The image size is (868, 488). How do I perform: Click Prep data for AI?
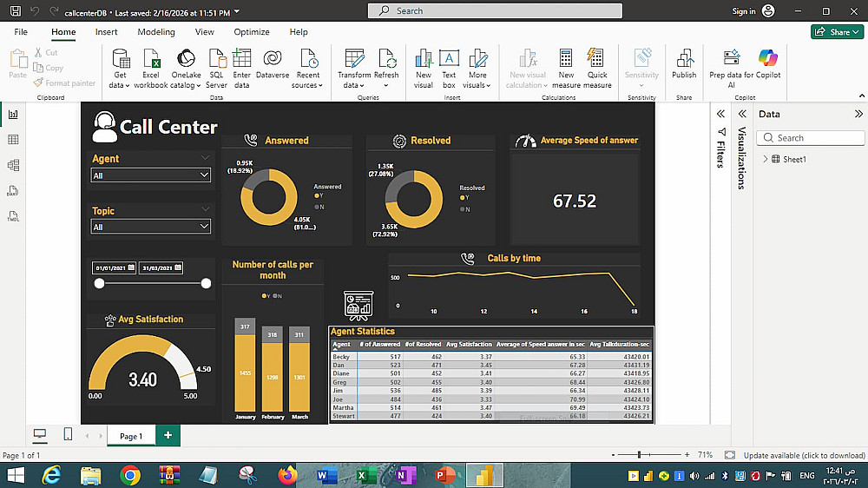coord(731,68)
